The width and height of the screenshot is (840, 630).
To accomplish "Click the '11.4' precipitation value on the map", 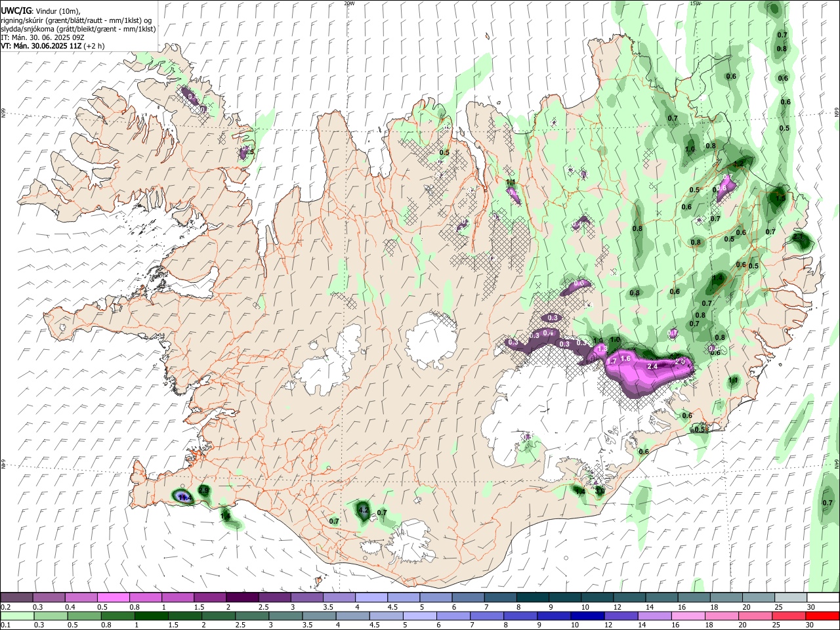I will coord(184,499).
